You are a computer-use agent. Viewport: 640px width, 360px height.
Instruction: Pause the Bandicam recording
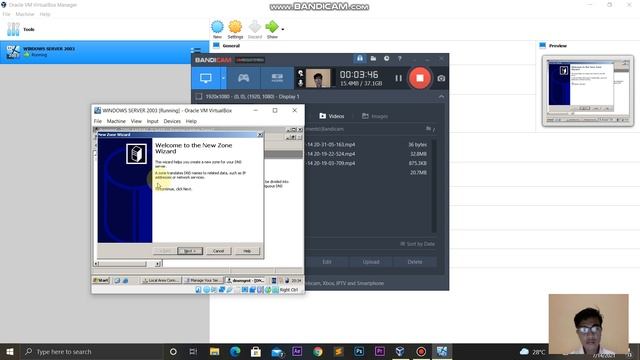[398, 78]
